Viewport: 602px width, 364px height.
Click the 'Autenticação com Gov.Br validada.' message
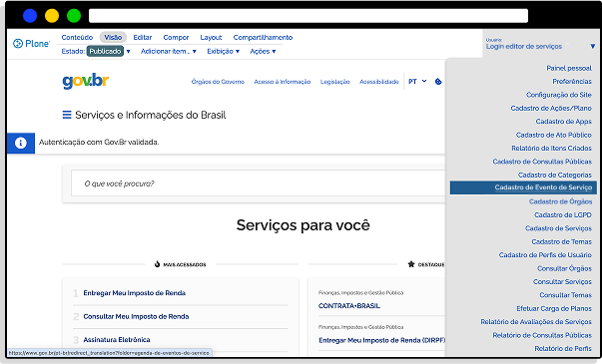tap(99, 143)
